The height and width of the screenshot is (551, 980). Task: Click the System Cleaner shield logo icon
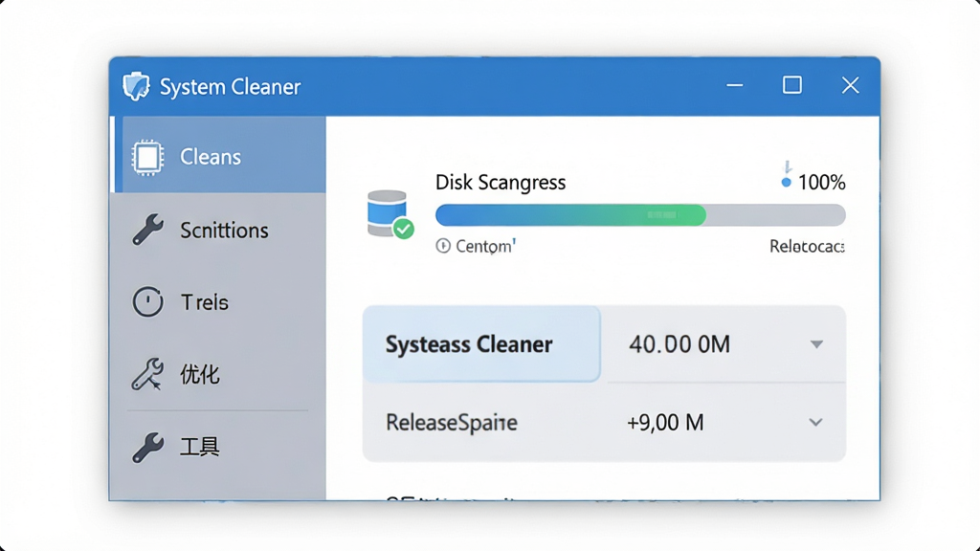[x=136, y=86]
